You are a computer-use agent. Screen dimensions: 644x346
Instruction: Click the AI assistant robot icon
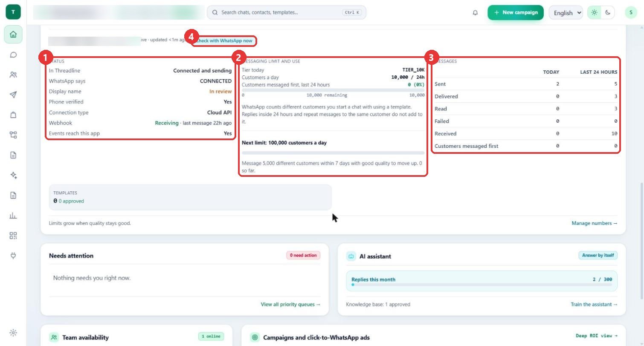[351, 256]
